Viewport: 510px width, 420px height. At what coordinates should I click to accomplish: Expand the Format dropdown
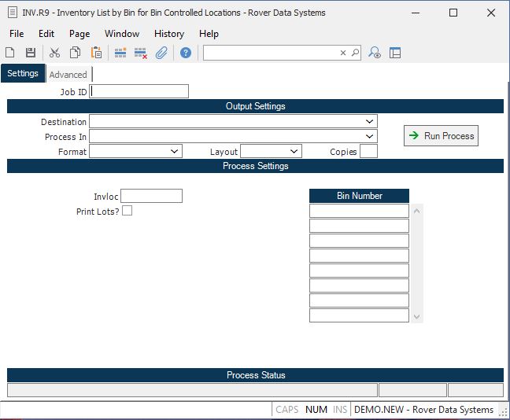(x=174, y=151)
